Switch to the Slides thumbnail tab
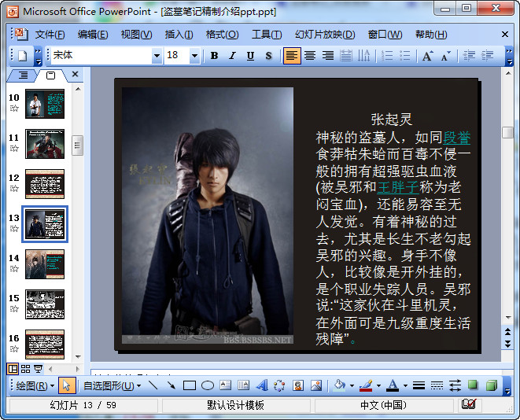 coord(50,76)
